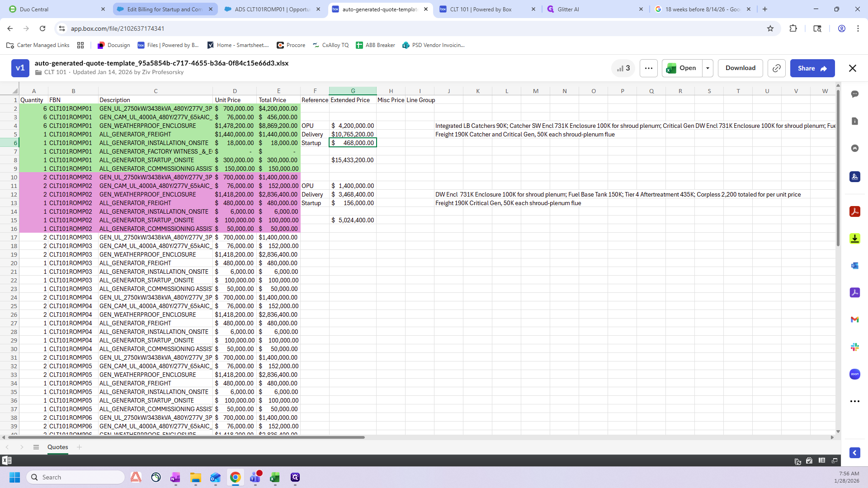
Task: Click the fullscreen icon in viewer bar
Action: pos(835,460)
